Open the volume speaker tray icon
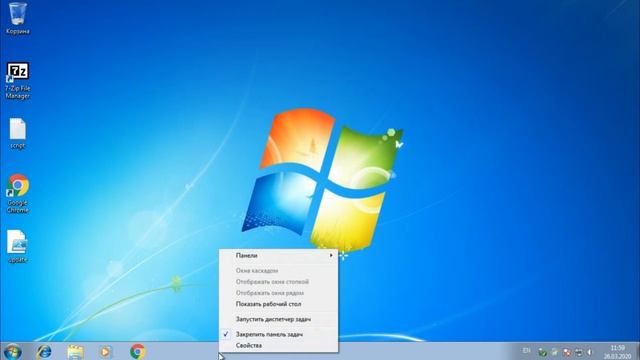Image resolution: width=640 pixels, height=360 pixels. 589,352
